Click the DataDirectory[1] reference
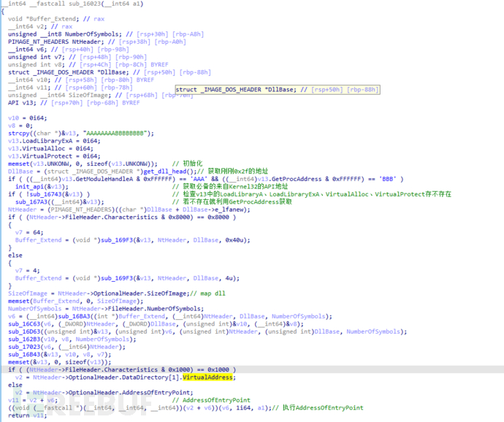The width and height of the screenshot is (504, 422). [x=150, y=377]
